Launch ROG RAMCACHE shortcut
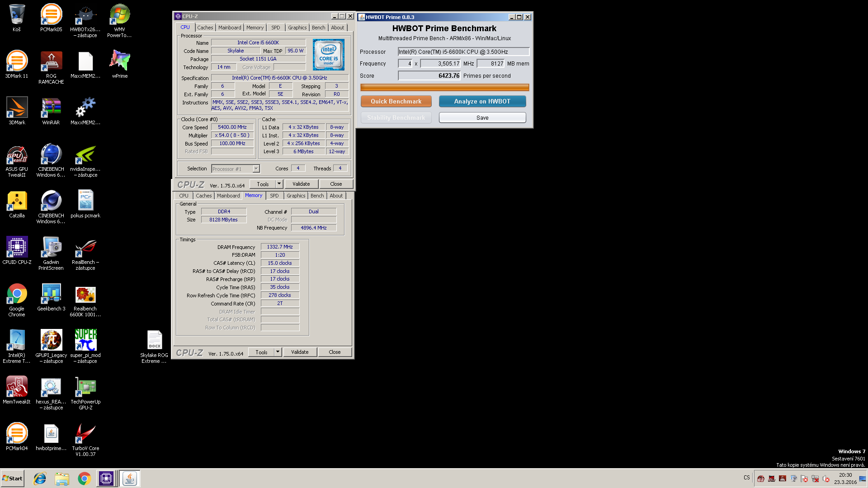868x488 pixels. (x=51, y=67)
